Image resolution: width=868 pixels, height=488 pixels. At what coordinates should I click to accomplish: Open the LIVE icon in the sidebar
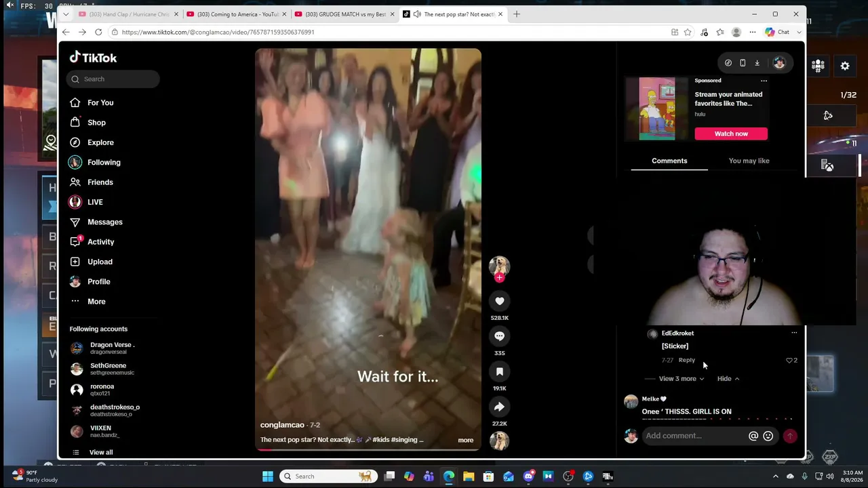tap(75, 202)
